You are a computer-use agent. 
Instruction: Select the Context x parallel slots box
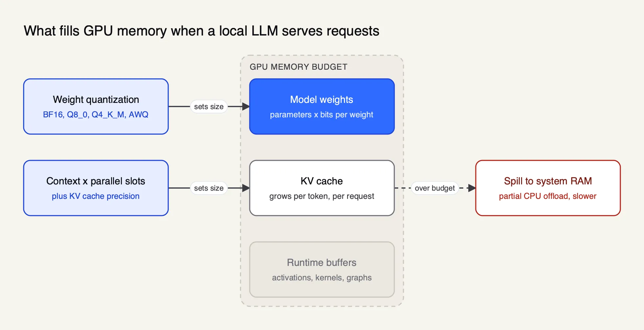(96, 188)
